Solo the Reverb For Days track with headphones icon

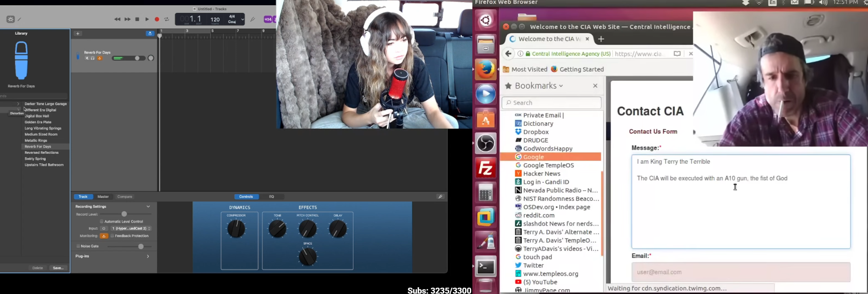tap(93, 58)
